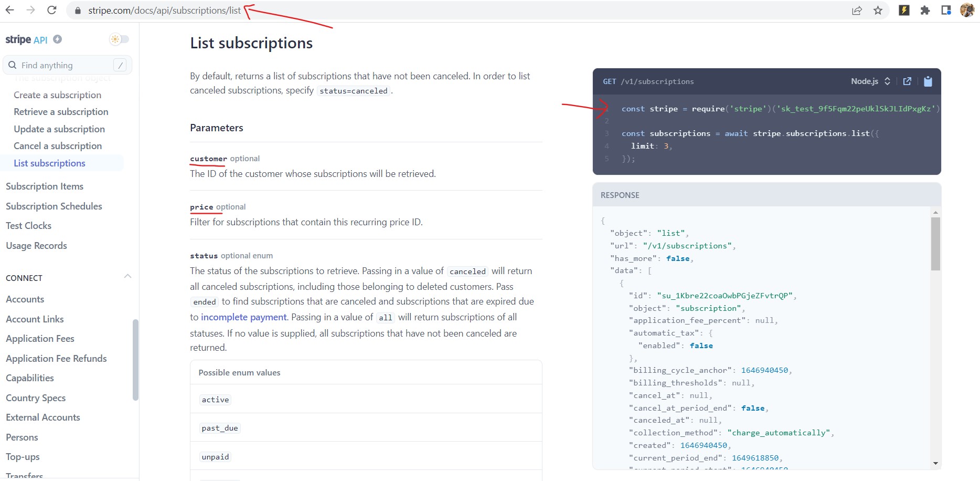Click the Stripe API logo
The height and width of the screenshot is (481, 980).
click(x=26, y=39)
